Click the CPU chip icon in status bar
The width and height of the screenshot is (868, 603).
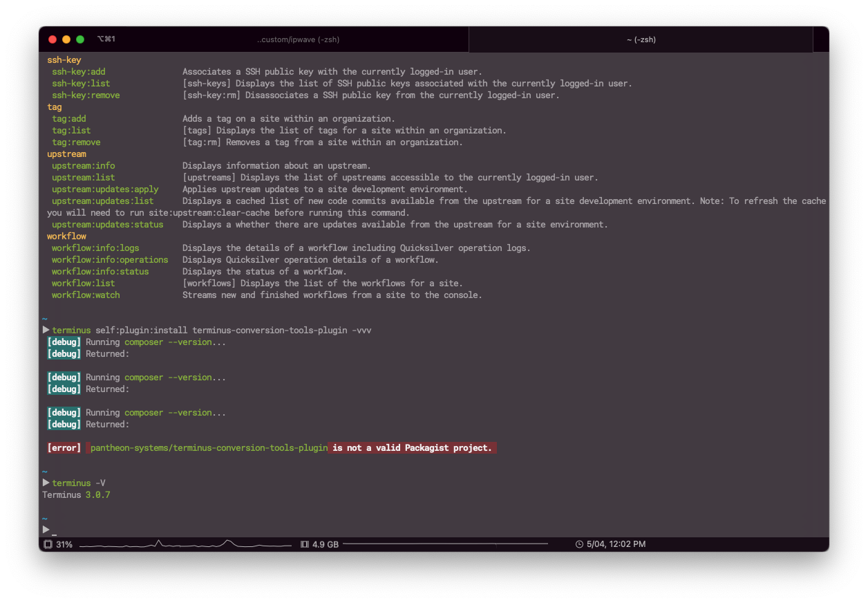point(48,544)
